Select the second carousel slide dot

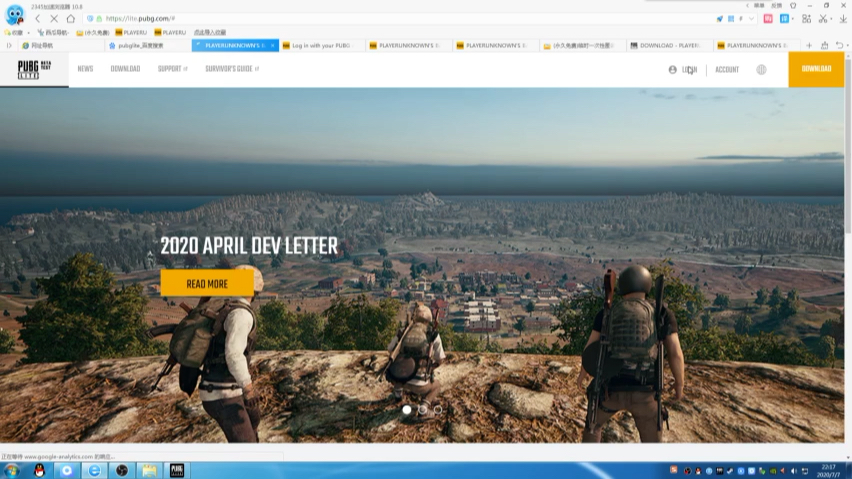point(422,410)
